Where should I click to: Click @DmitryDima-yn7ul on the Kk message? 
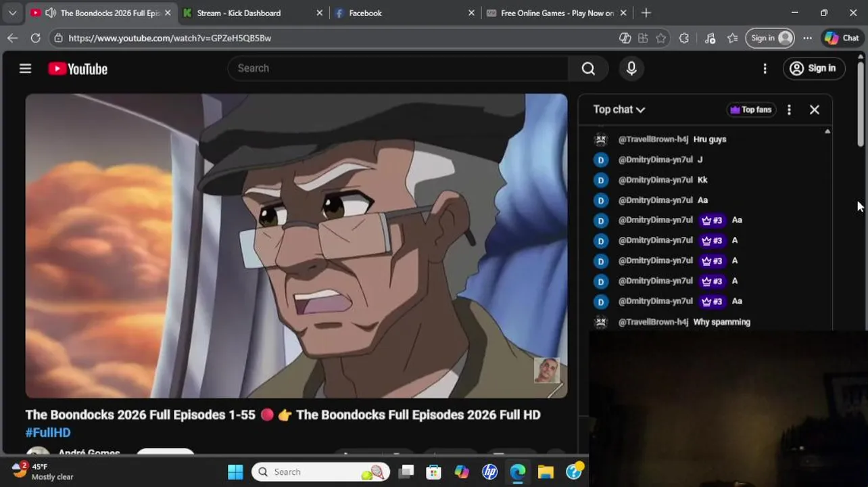pos(655,180)
